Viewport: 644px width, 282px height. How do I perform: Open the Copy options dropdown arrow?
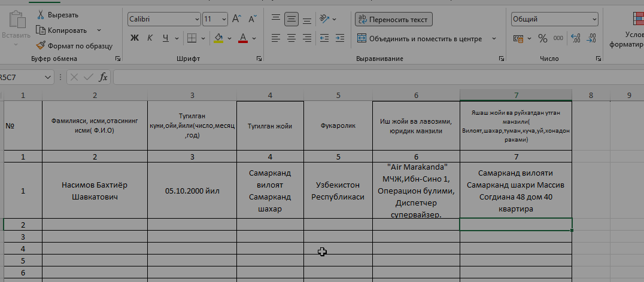coord(99,30)
